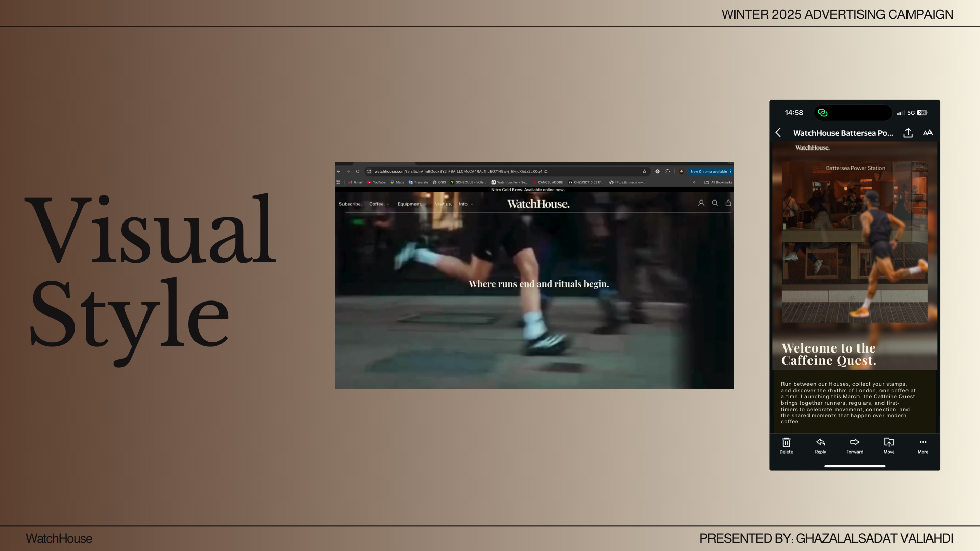Tap the Reply arrow icon

[820, 443]
